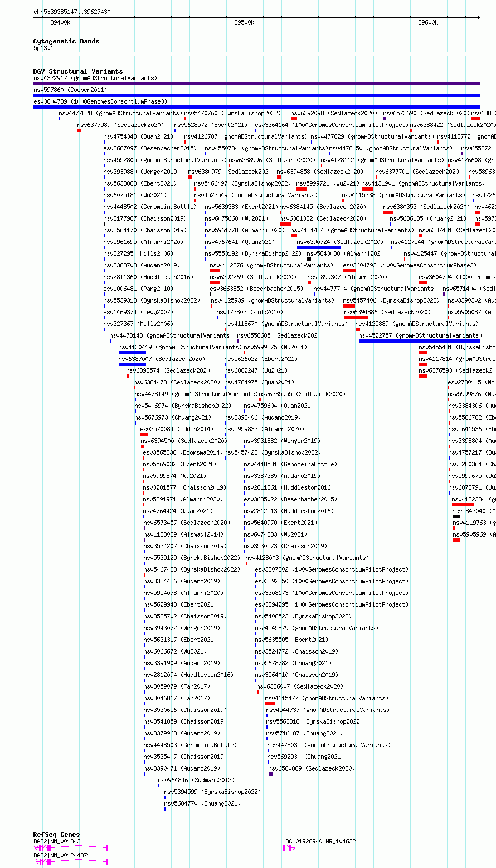Click the nsv6390724 (Sedlazeck2020) blue bar

click(319, 247)
